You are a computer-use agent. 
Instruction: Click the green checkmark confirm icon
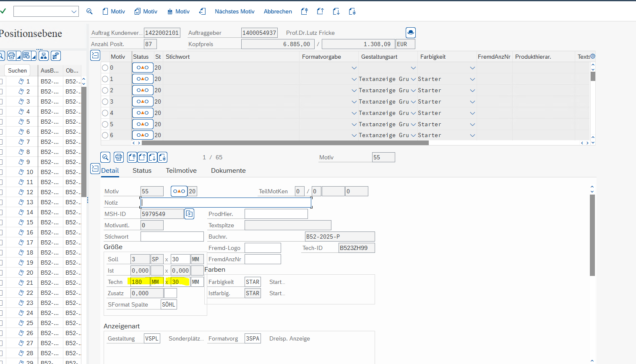click(3, 11)
